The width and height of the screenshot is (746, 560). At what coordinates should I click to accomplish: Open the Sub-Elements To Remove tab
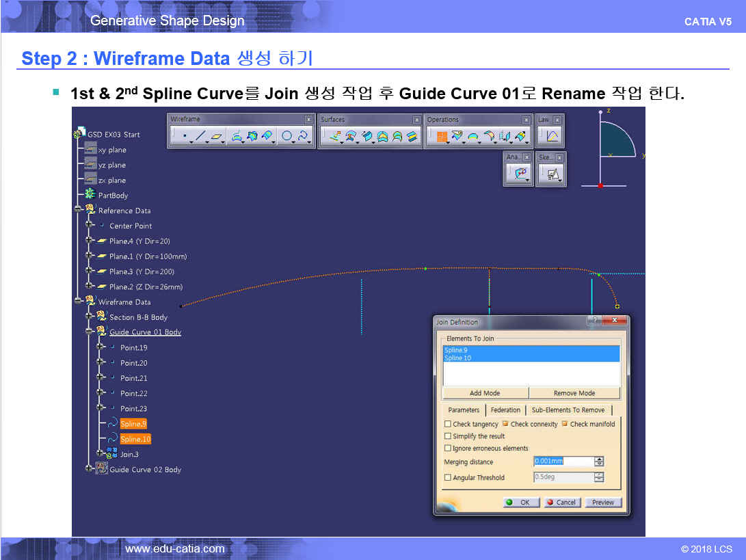click(568, 410)
